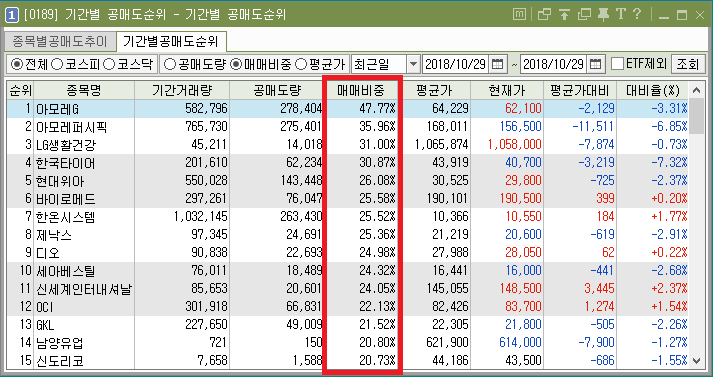Screen dimensions: 713x377
Task: Sort by 종목명 column header
Action: coord(84,90)
